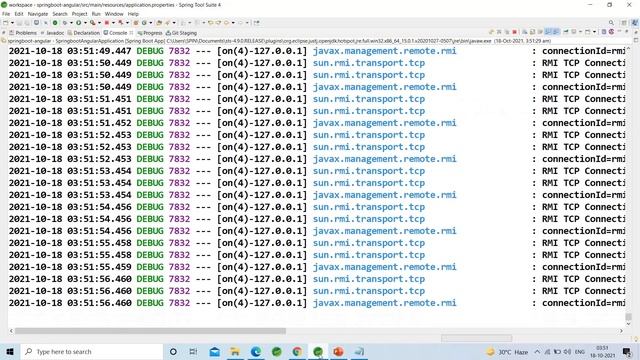Expand the New file dropdown arrow
This screenshot has width=640, height=360.
[12, 23]
